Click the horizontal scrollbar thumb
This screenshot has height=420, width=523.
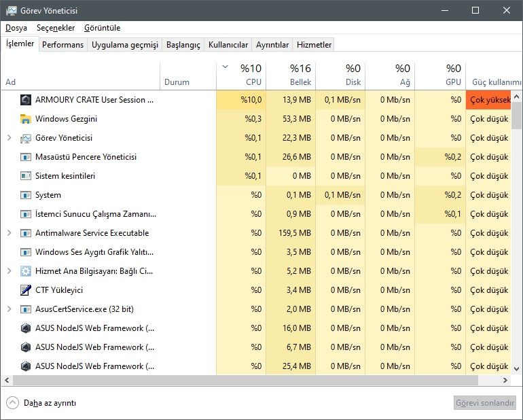point(245,380)
